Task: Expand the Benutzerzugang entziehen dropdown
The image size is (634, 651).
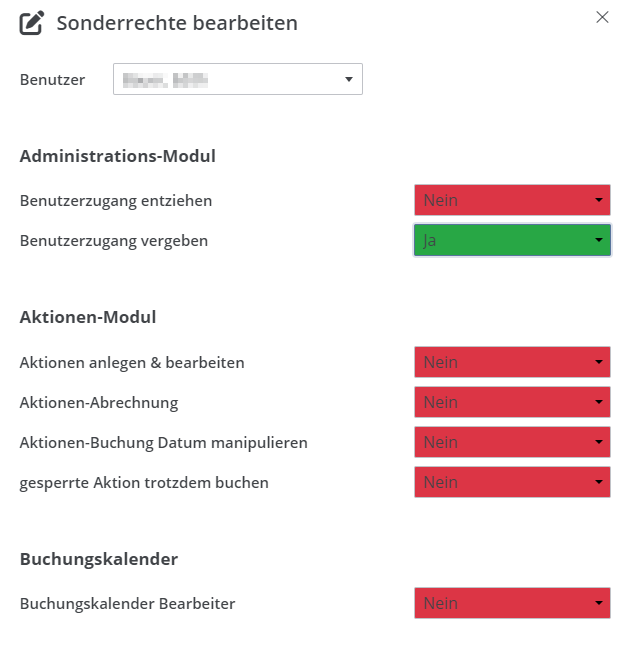Action: point(512,200)
